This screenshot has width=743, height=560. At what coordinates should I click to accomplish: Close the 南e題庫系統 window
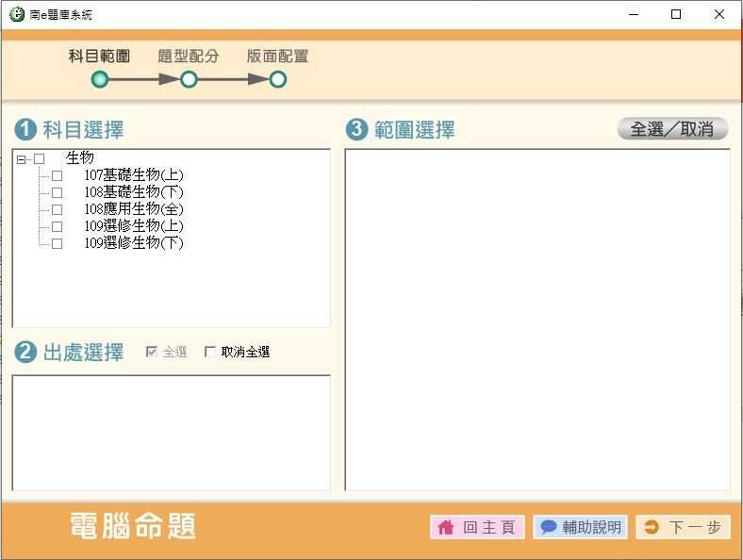[718, 15]
